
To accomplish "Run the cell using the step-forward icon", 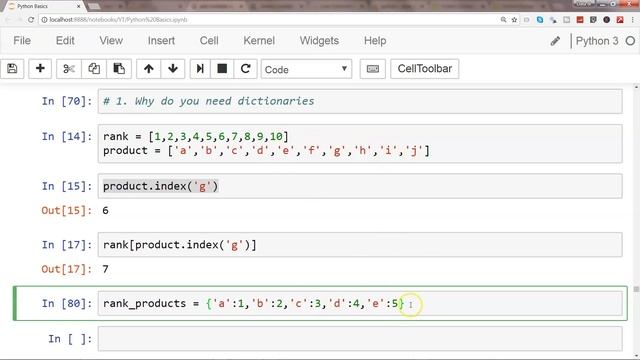I will pos(200,69).
